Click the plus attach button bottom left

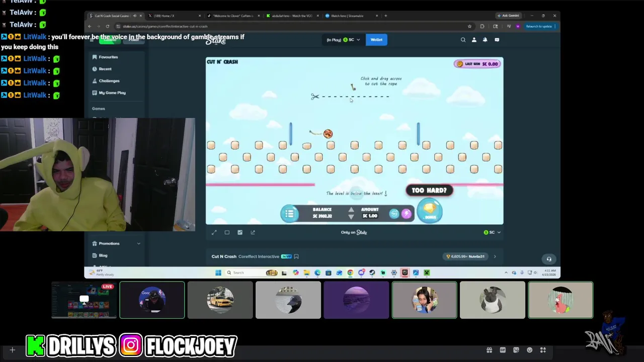(12, 350)
